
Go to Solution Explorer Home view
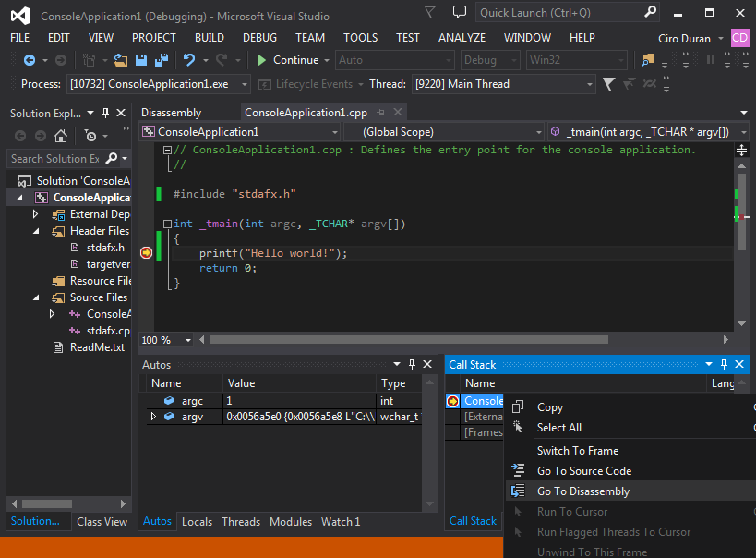click(x=61, y=136)
